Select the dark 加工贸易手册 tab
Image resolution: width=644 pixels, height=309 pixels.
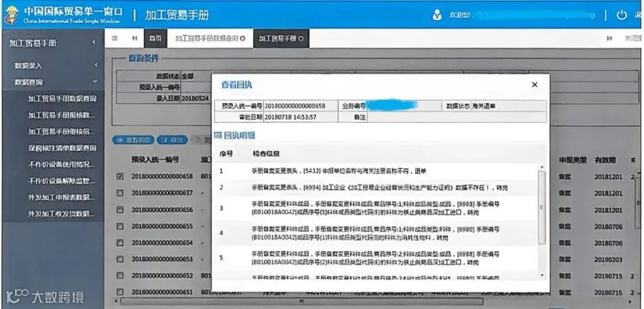[x=281, y=39]
